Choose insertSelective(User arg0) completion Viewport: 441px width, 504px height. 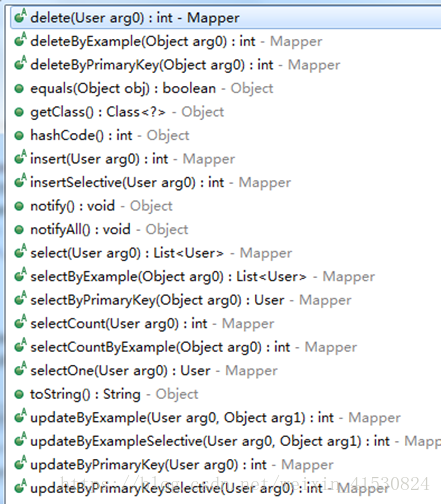(152, 182)
